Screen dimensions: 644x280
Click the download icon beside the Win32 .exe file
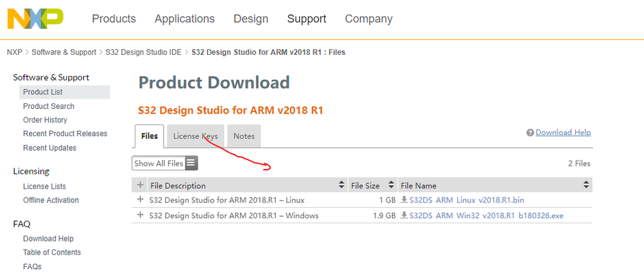click(x=404, y=215)
